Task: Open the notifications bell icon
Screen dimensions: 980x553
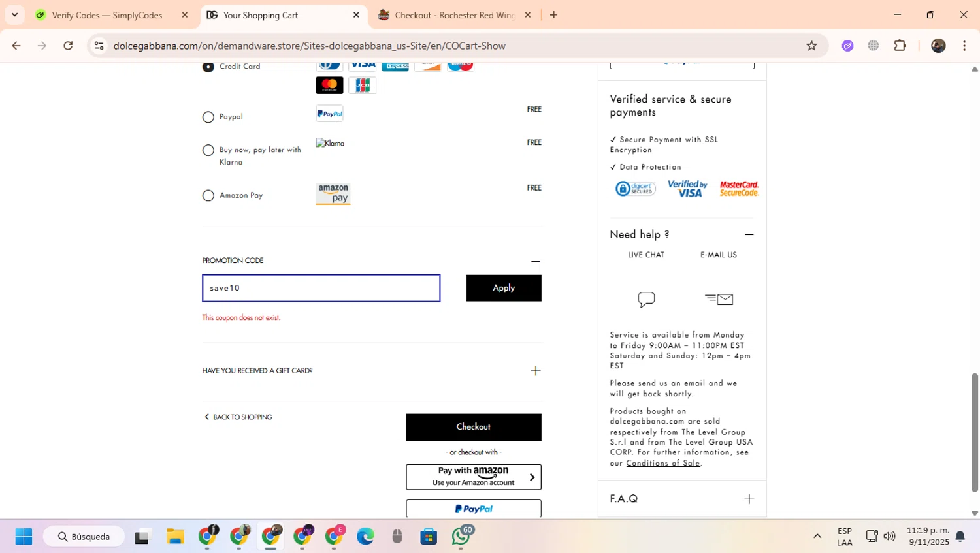Action: (960, 537)
